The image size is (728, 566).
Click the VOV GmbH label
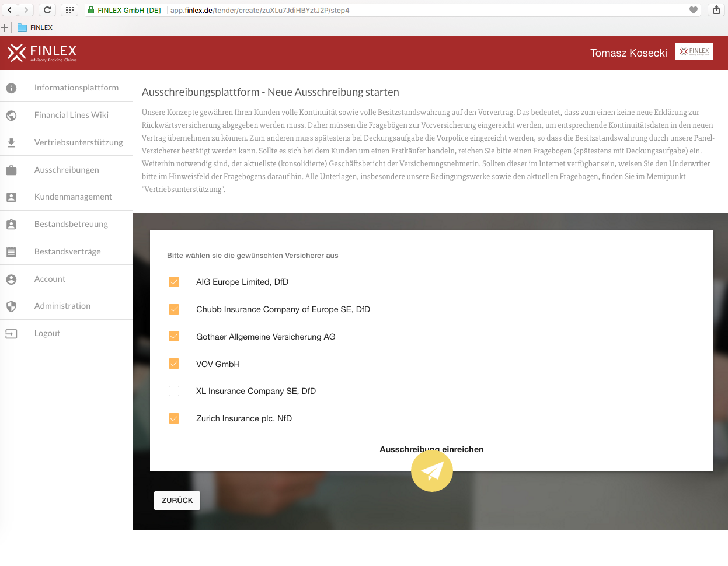[218, 364]
